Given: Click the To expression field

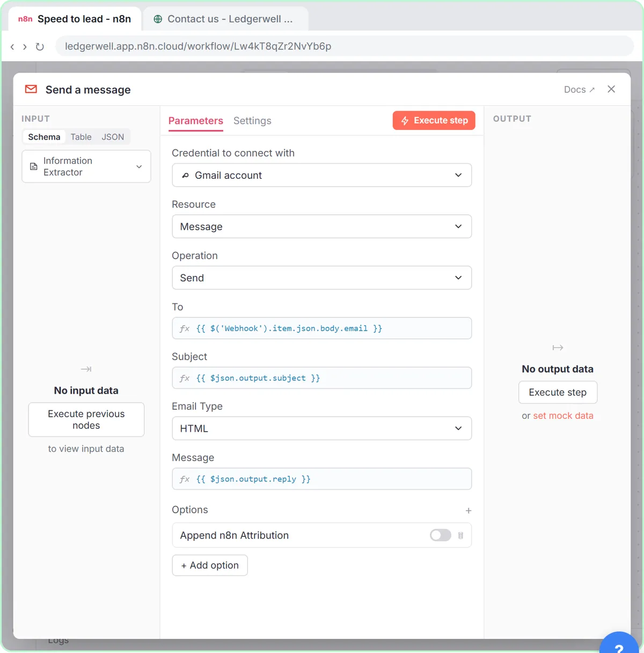Looking at the screenshot, I should [322, 328].
